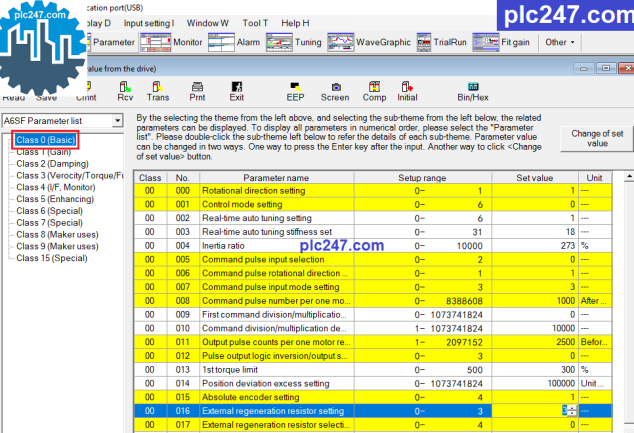Restore the parameter child window
The height and width of the screenshot is (433, 634).
point(606,68)
